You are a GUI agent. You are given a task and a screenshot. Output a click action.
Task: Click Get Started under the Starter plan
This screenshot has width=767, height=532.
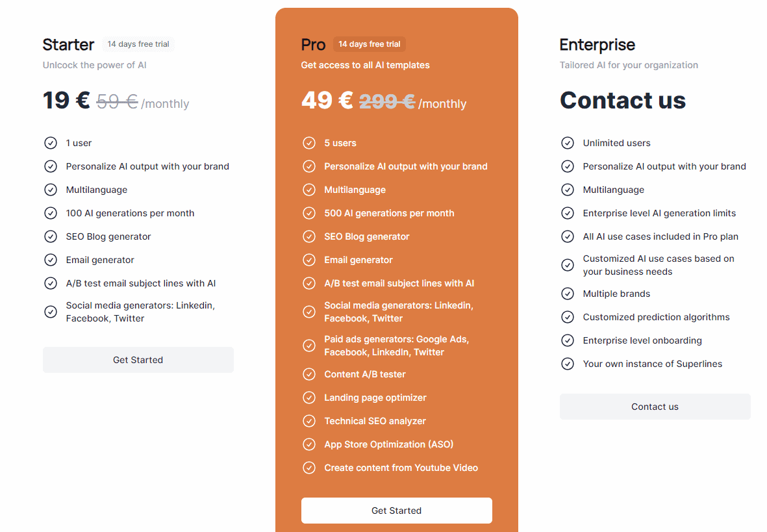[138, 359]
